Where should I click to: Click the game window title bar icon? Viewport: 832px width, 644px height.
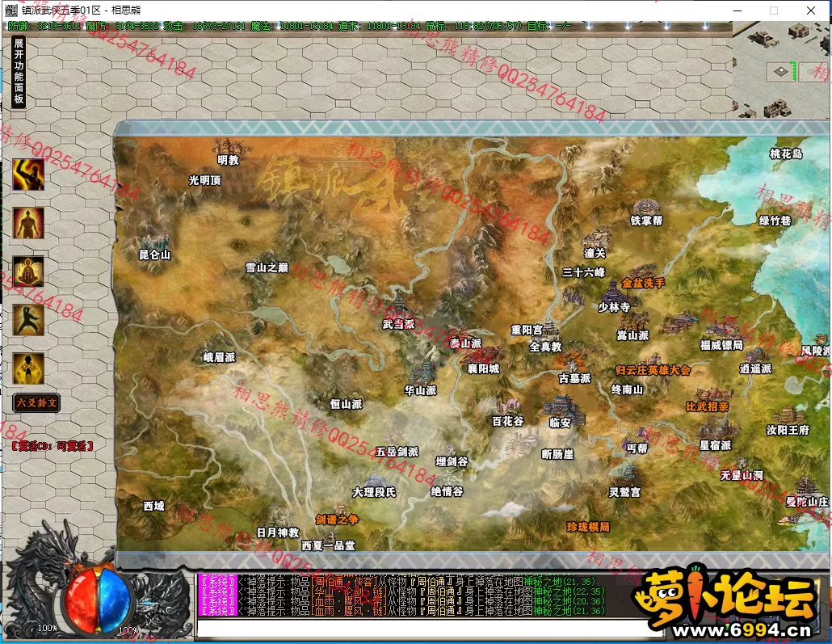tap(11, 10)
